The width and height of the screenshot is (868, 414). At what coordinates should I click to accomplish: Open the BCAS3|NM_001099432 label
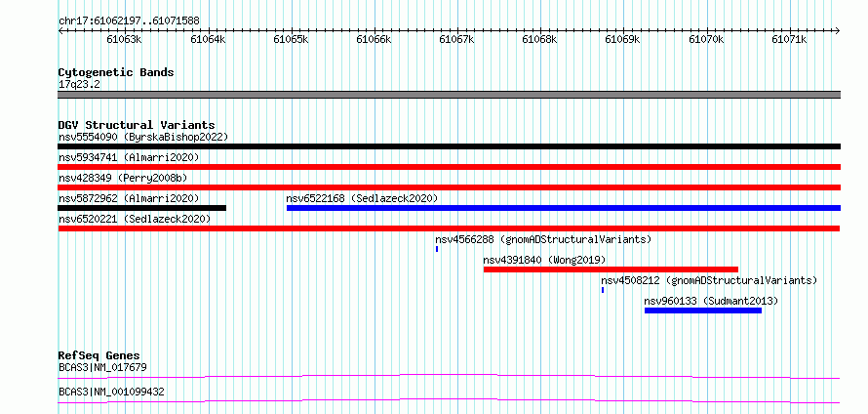(111, 392)
